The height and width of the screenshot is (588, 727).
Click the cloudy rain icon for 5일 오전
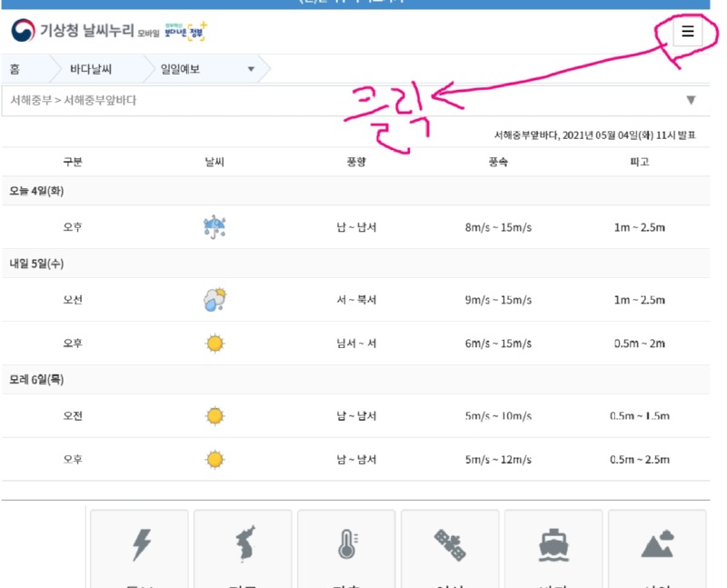[214, 300]
